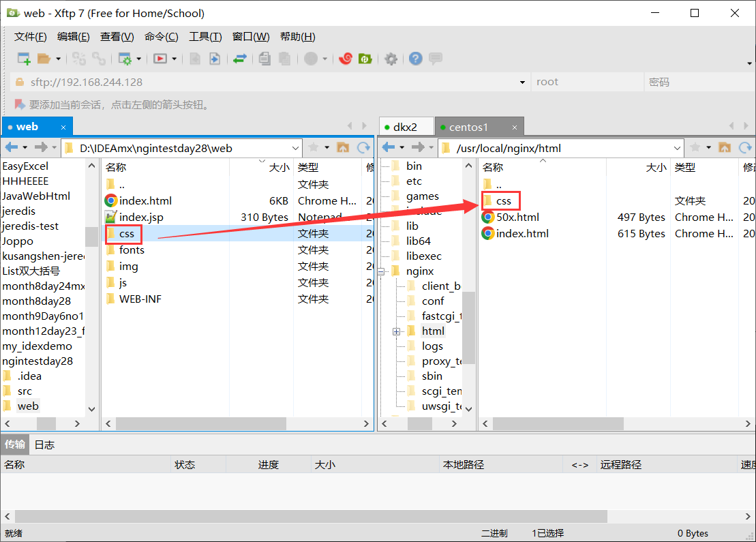Click the red play transfer window icon
The image size is (756, 542).
[x=160, y=59]
